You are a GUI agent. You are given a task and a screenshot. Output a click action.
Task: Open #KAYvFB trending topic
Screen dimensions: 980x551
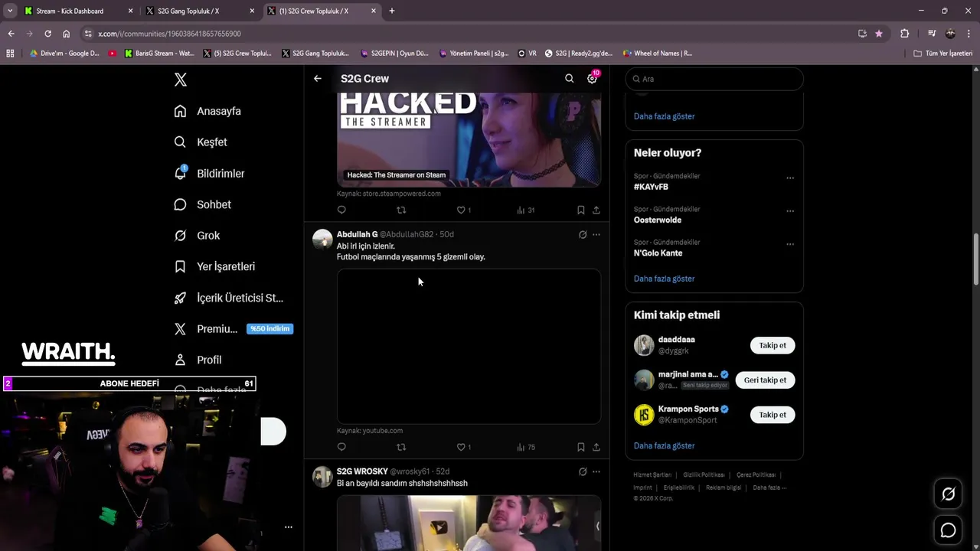click(x=651, y=187)
